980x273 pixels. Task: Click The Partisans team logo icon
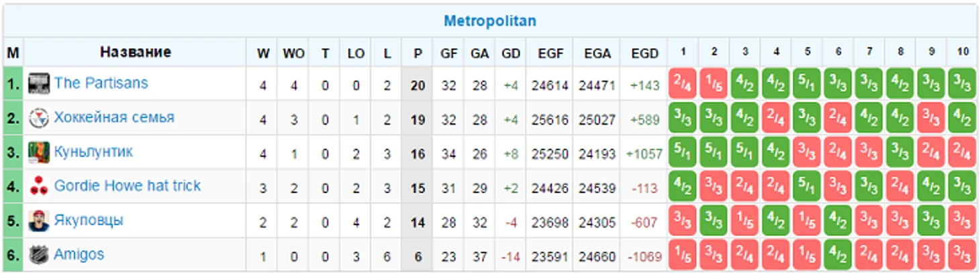click(39, 84)
